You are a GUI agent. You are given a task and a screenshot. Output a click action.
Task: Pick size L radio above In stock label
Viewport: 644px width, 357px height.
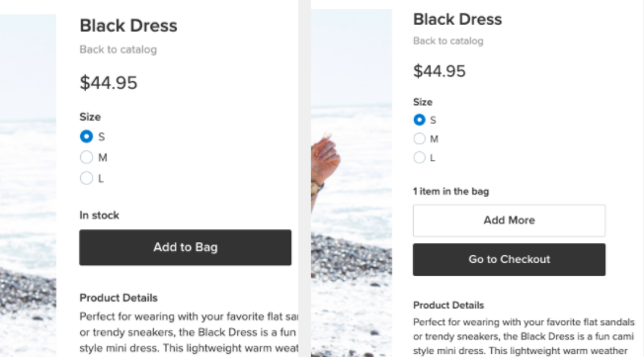pos(86,178)
